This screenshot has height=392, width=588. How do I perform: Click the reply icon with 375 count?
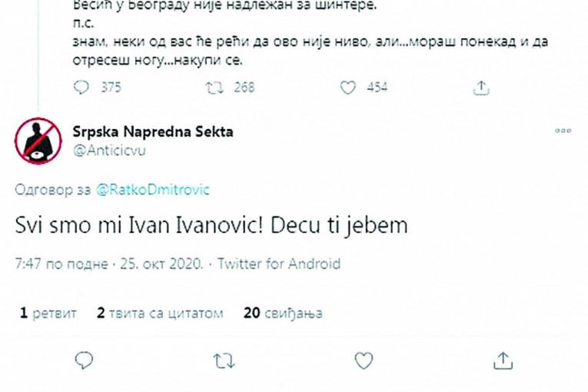click(82, 88)
